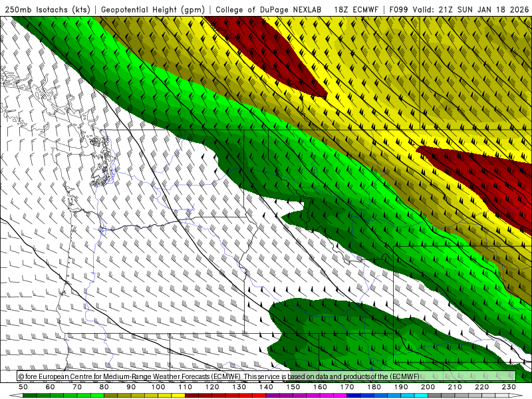The width and height of the screenshot is (532, 399).
Task: Click the "F099" forecast hour text
Action: pyautogui.click(x=399, y=10)
